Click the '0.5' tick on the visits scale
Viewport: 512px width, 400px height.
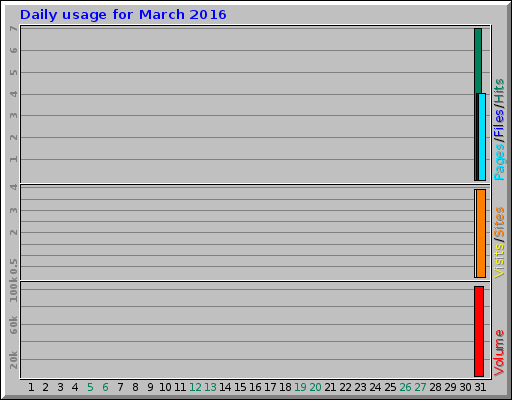coord(13,266)
